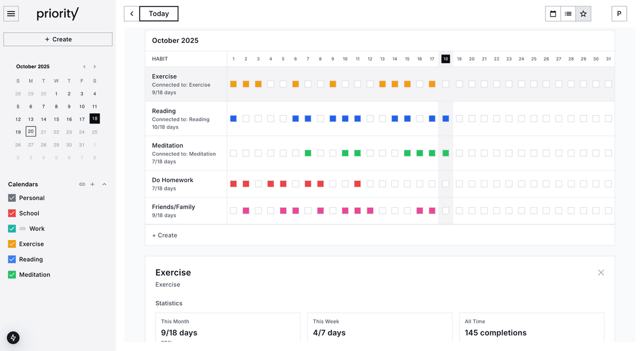This screenshot has width=644, height=351.
Task: Select the Reading habit row
Action: pos(185,119)
